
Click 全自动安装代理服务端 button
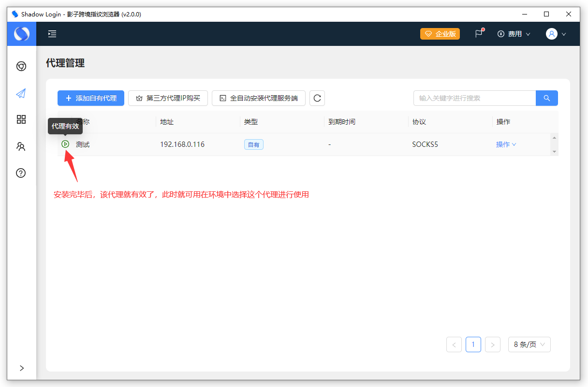point(259,98)
